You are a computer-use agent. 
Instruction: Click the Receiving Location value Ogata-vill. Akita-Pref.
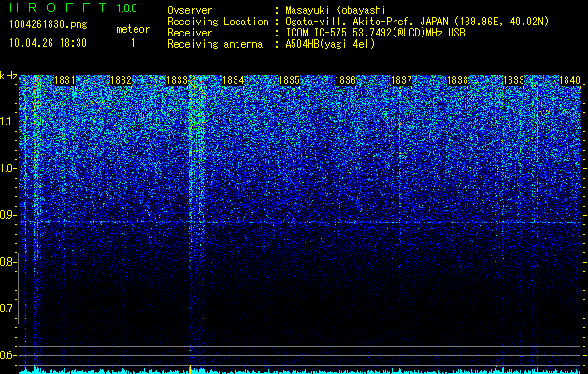pyautogui.click(x=417, y=22)
